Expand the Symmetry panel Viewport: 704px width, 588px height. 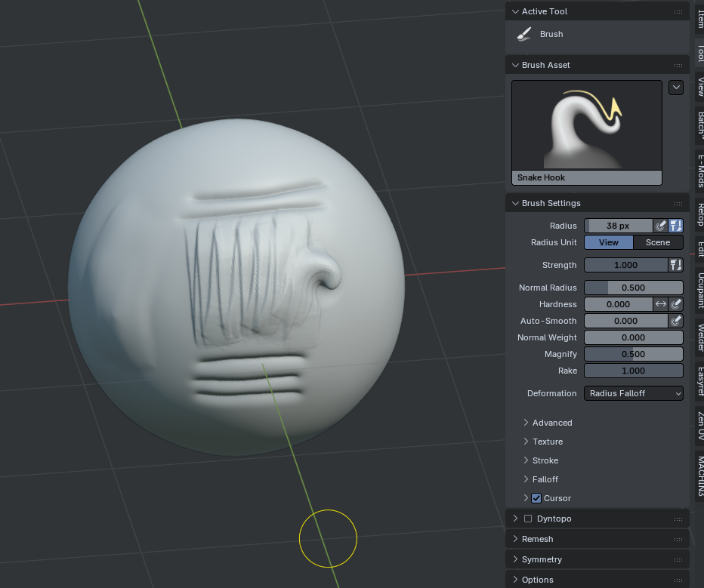[x=515, y=559]
